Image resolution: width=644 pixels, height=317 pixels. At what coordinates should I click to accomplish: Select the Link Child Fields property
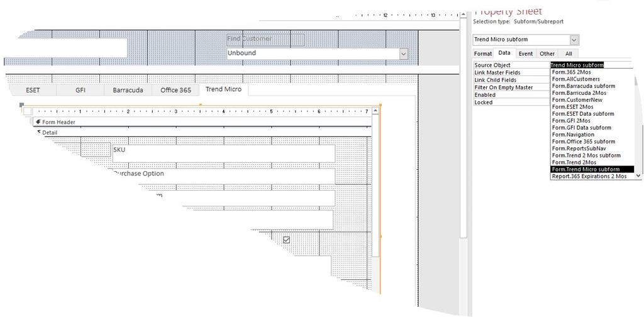tap(512, 80)
